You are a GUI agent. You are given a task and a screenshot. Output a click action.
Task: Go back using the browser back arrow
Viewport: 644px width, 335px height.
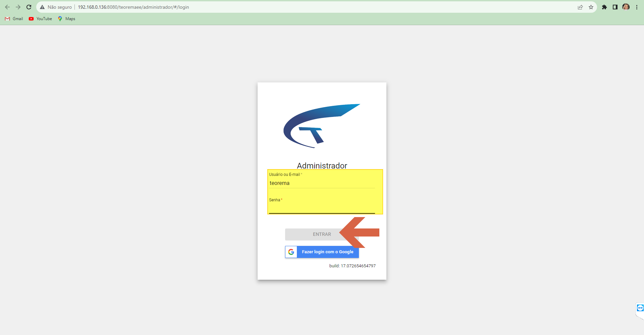[7, 7]
